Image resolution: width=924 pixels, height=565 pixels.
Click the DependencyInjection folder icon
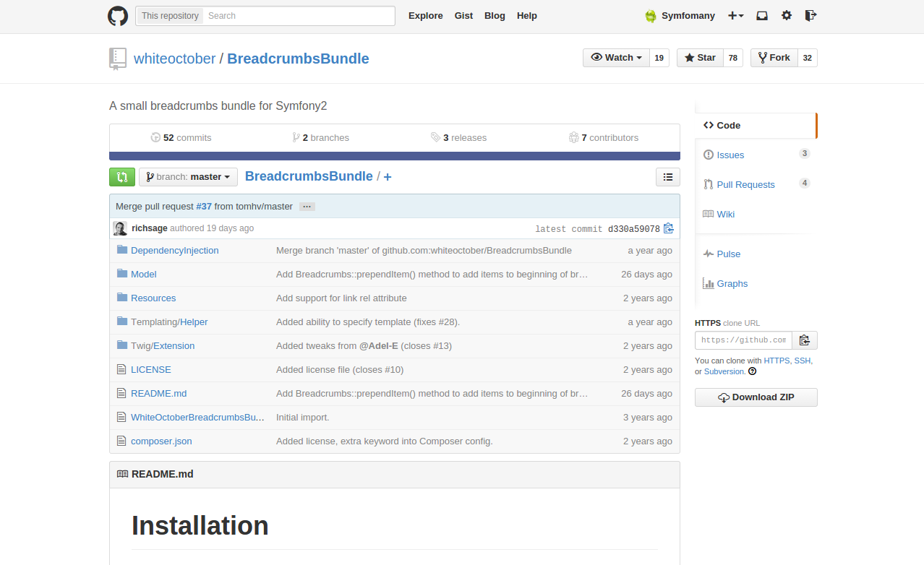click(121, 250)
